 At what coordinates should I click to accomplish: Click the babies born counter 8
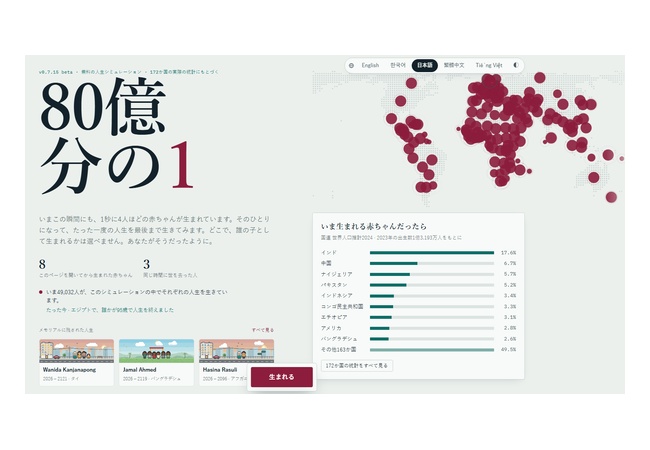[42, 264]
